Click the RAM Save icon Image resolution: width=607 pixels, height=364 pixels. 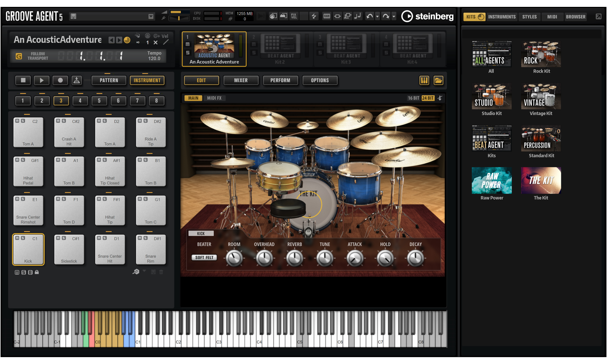click(326, 16)
